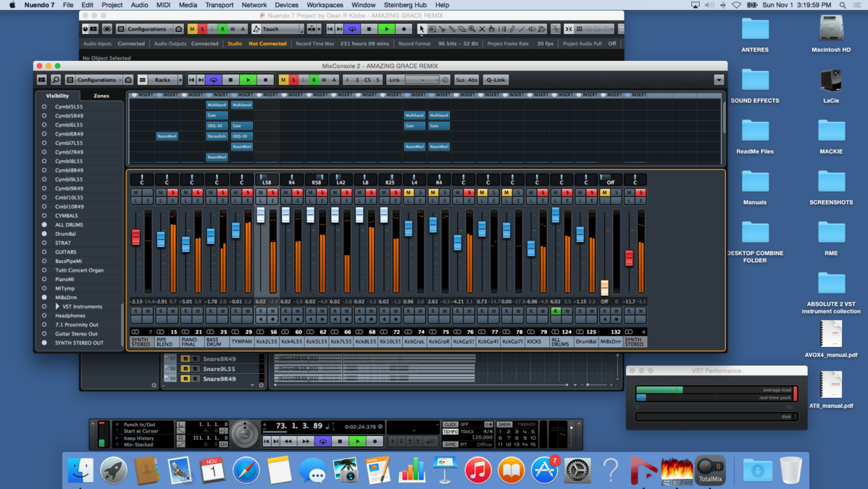Viewport: 868px width, 489px height.
Task: Click the MiBsDrm channel fader handle
Action: coord(604,288)
